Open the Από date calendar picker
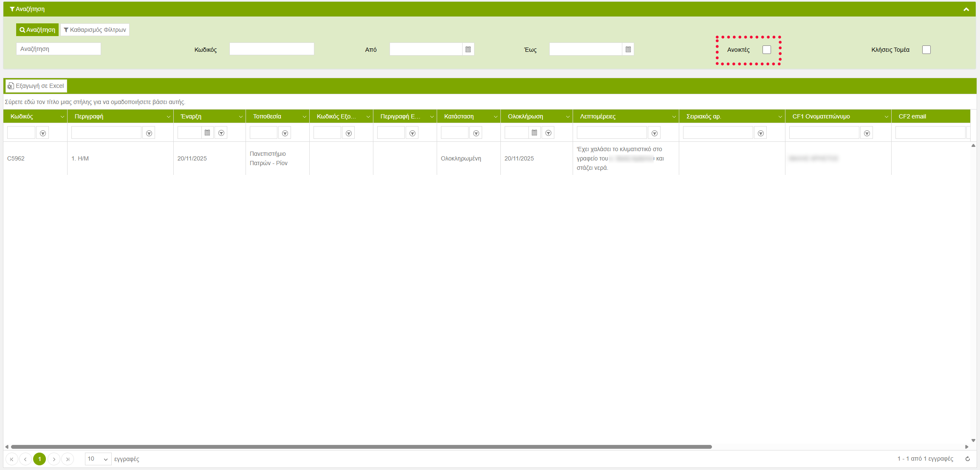This screenshot has width=980, height=470. click(468, 49)
